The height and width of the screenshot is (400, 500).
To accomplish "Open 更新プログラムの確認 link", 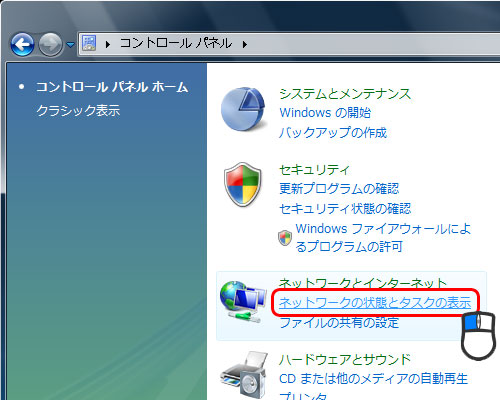I will (339, 189).
